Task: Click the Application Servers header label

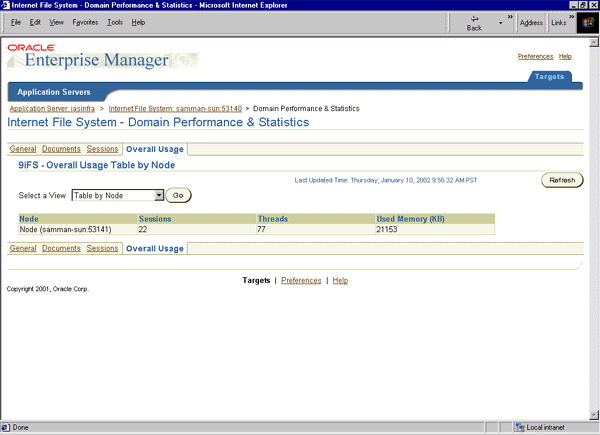Action: (54, 92)
